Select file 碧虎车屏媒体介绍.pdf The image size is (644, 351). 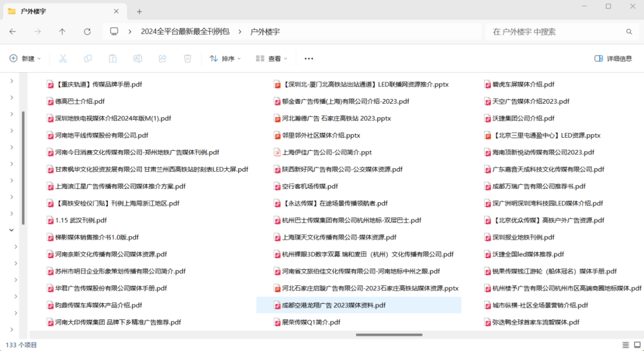519,85
